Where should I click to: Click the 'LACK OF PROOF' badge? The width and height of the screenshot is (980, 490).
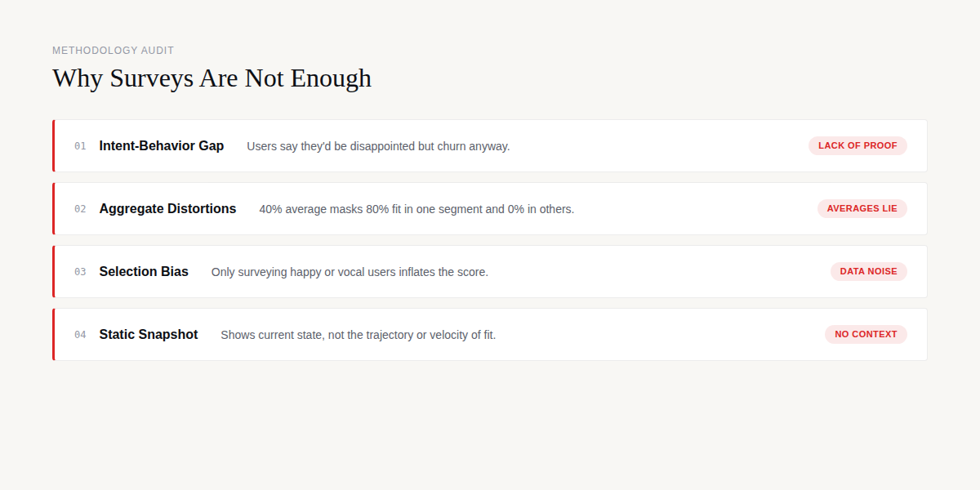click(x=857, y=145)
